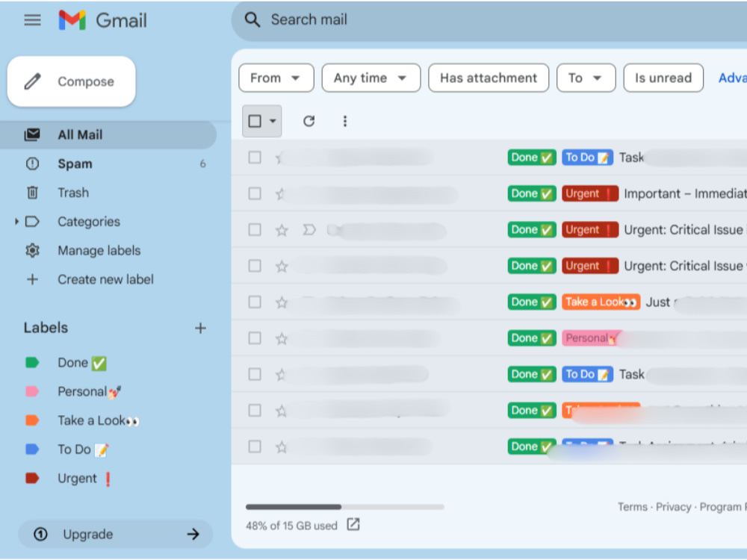The height and width of the screenshot is (560, 747).
Task: Click the importance marker beside the star
Action: 309,230
